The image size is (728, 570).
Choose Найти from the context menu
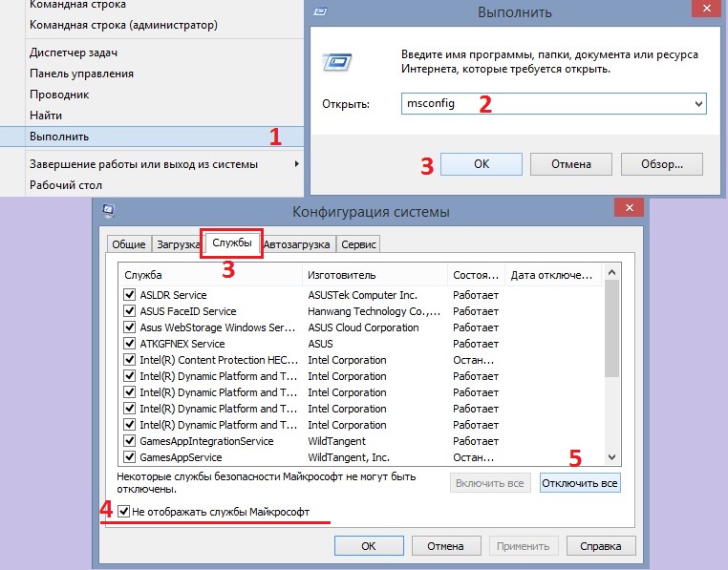tap(46, 116)
